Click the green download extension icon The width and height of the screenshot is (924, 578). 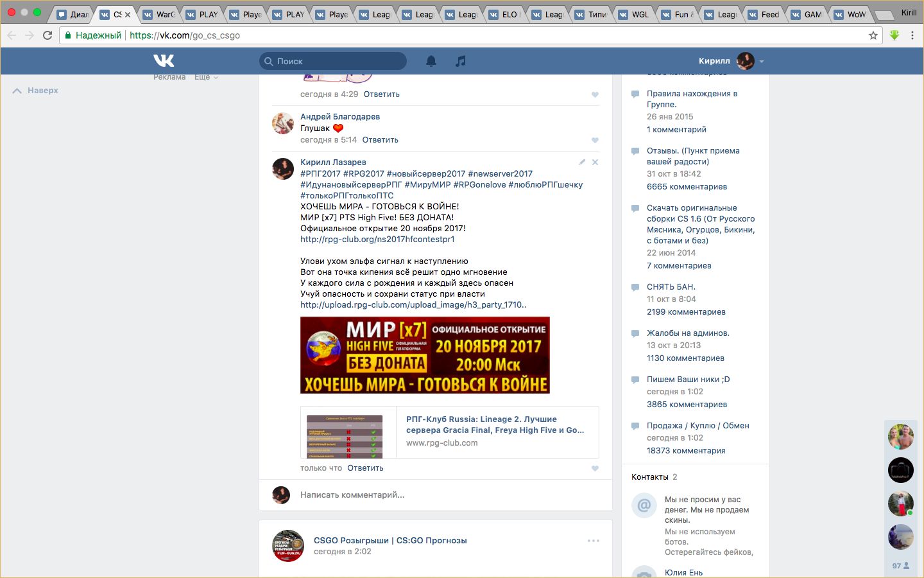click(894, 35)
